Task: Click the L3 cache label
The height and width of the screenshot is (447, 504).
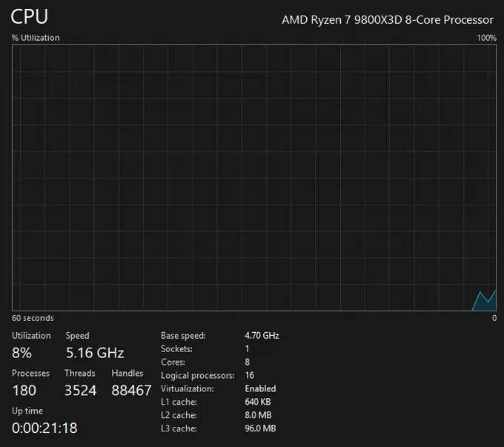Action: coord(179,428)
